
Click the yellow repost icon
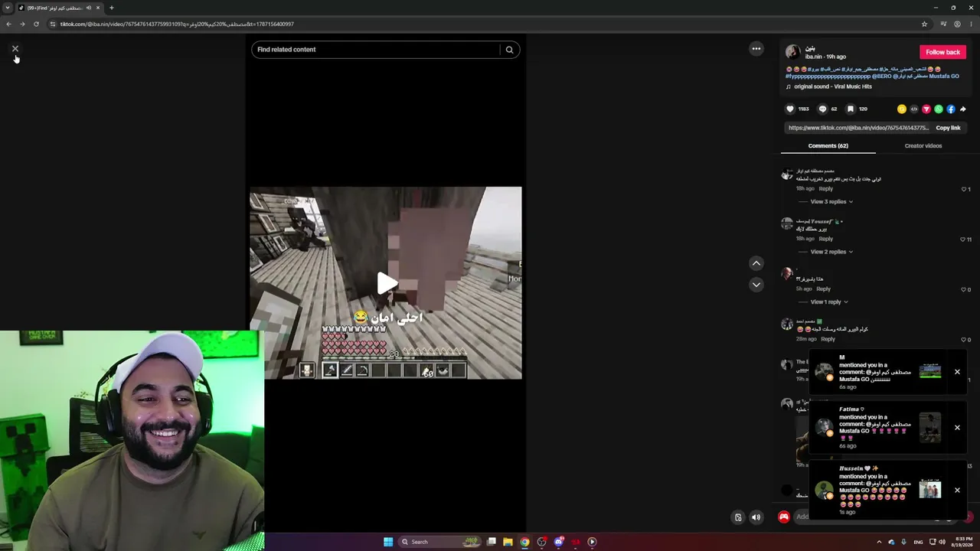pos(902,109)
